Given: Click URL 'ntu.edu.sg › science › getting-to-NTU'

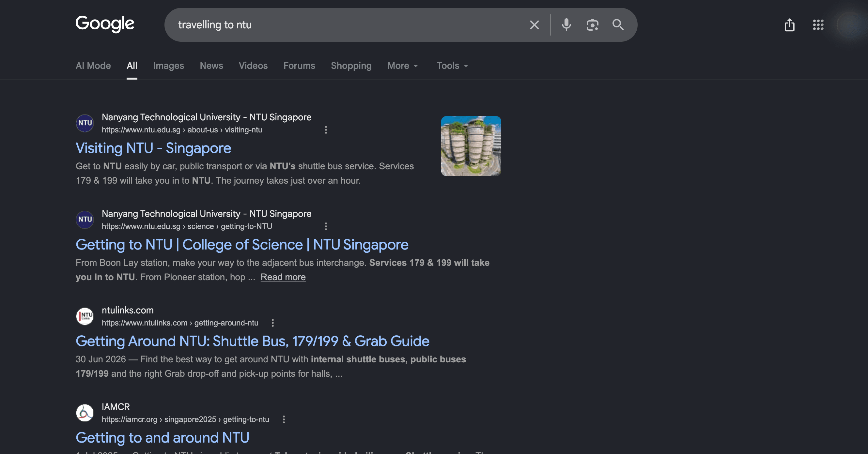Looking at the screenshot, I should pos(187,226).
